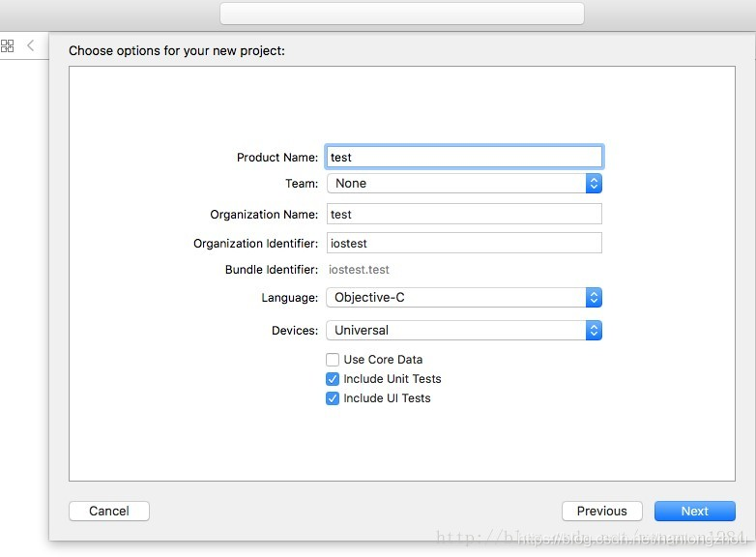Click the 'Bundle Identifier:' label

[x=272, y=270]
